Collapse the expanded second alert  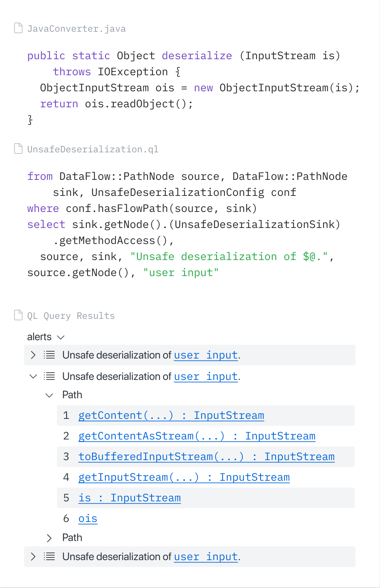33,376
